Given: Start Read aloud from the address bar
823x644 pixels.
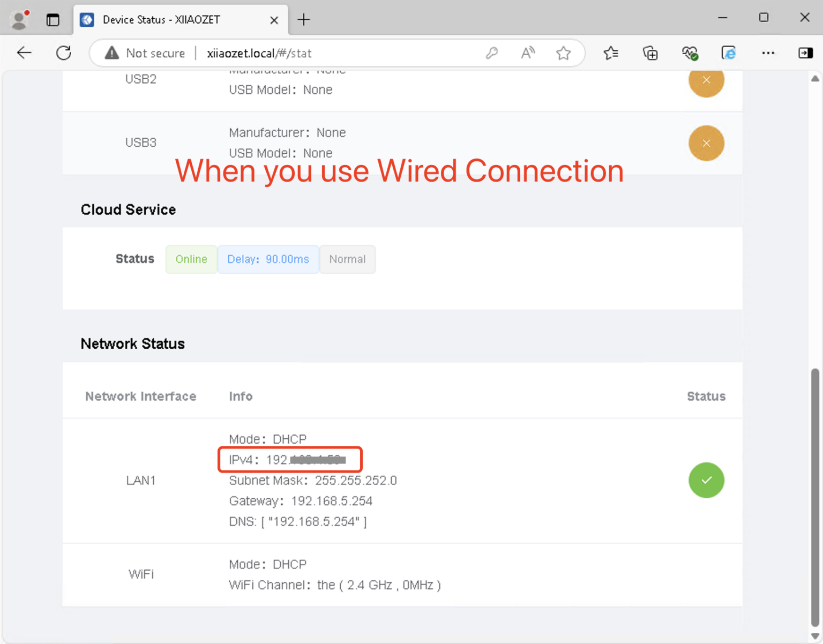Looking at the screenshot, I should [528, 53].
